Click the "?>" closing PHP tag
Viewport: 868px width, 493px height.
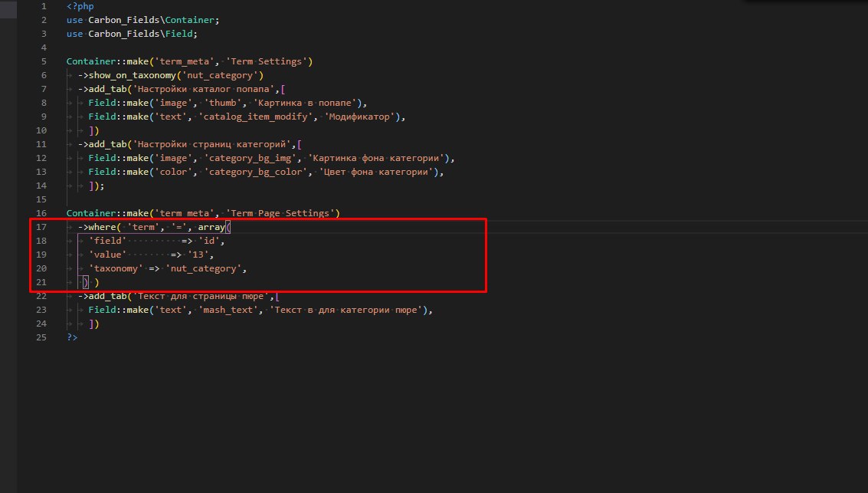pyautogui.click(x=72, y=337)
